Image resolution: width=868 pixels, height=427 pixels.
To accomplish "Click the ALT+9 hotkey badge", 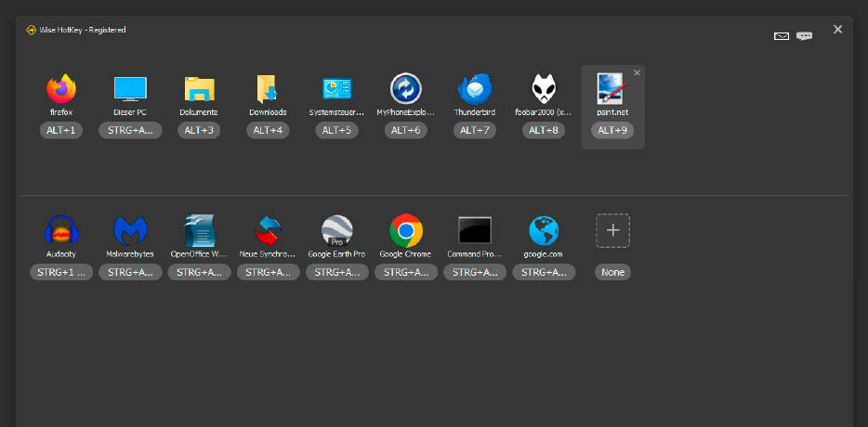I will 612,131.
